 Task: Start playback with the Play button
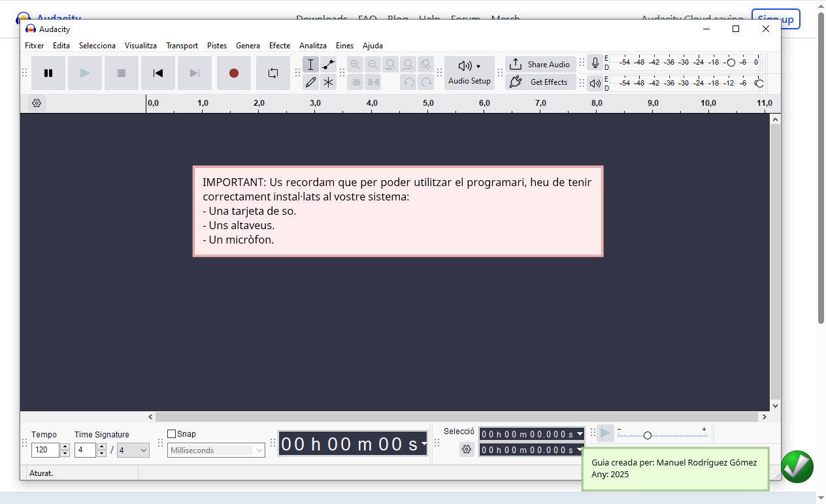point(85,73)
